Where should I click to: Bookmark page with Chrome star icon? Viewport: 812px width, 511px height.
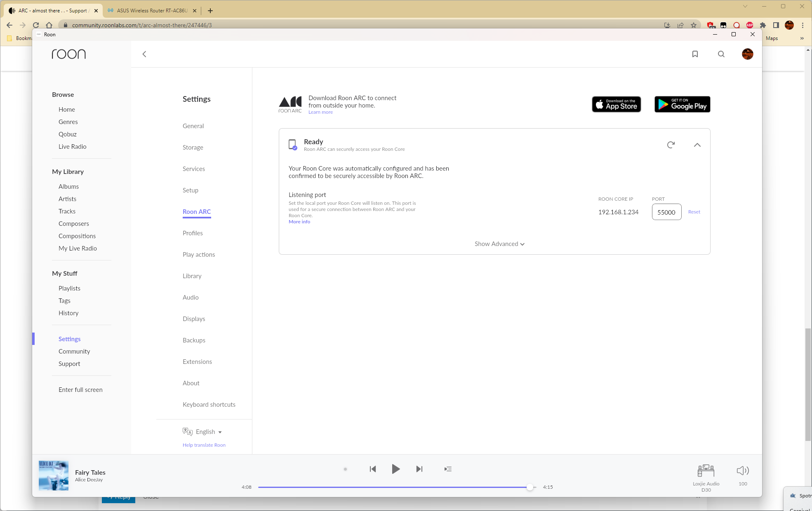tap(694, 25)
